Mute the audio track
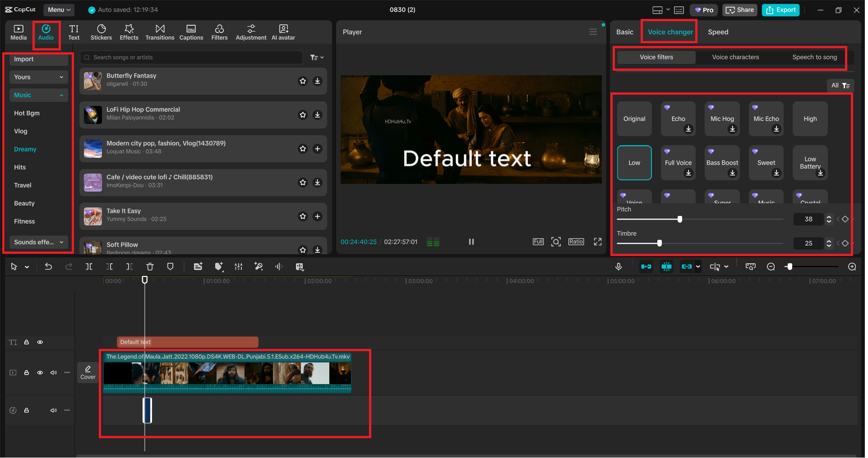 click(54, 411)
